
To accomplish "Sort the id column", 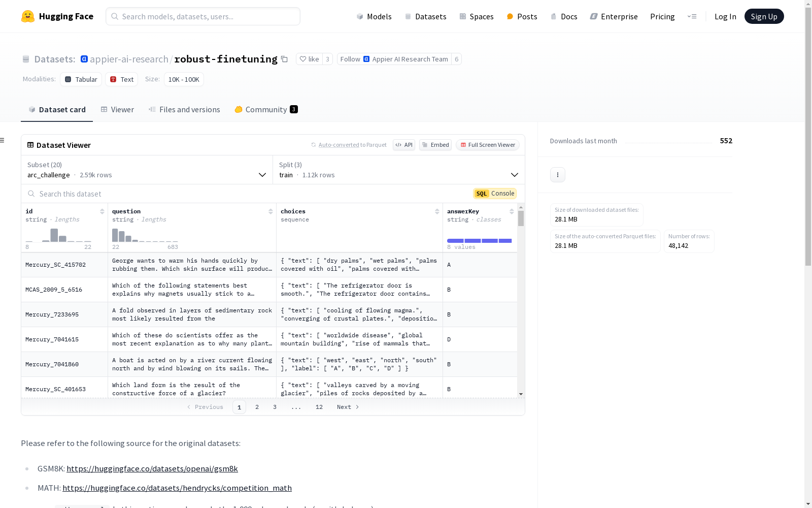I will click(x=102, y=211).
